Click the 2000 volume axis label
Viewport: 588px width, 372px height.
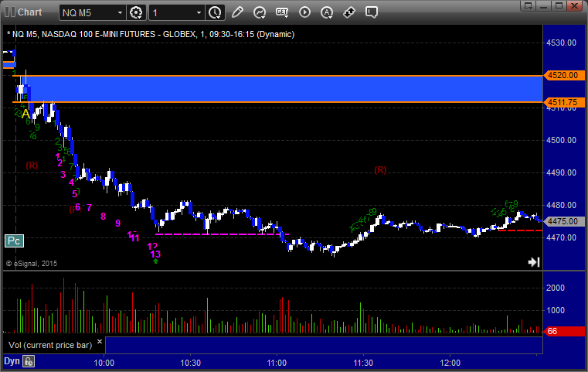point(556,288)
